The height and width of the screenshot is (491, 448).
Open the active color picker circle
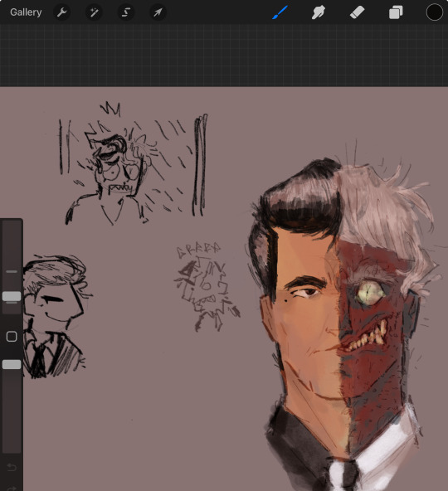(x=435, y=12)
